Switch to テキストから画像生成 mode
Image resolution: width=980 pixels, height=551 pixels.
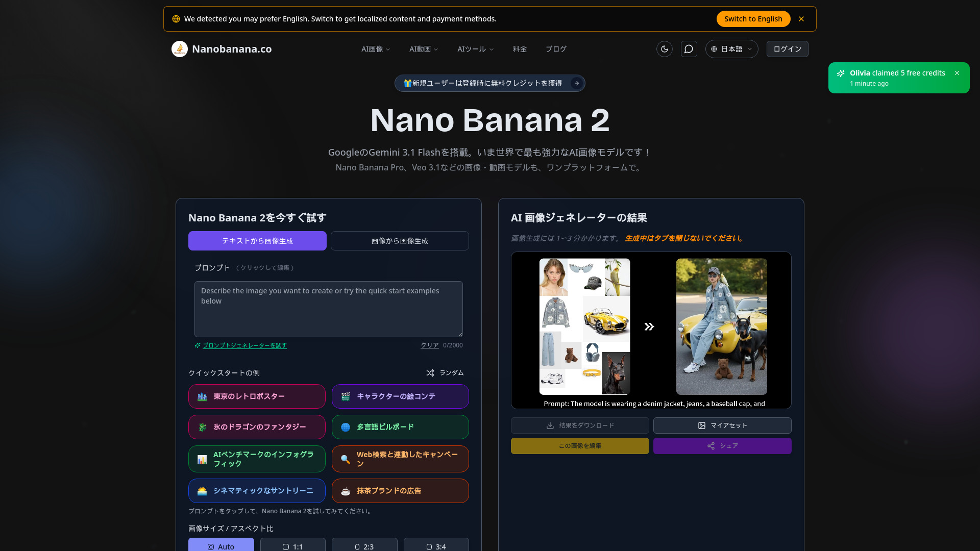pos(257,241)
